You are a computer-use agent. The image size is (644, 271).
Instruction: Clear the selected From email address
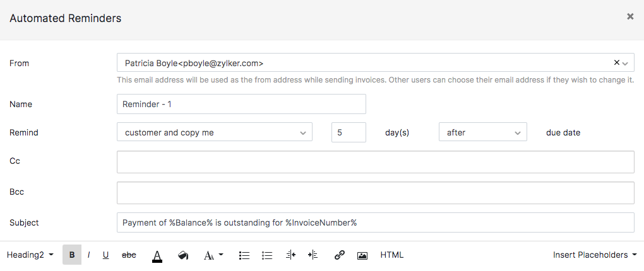coord(616,62)
